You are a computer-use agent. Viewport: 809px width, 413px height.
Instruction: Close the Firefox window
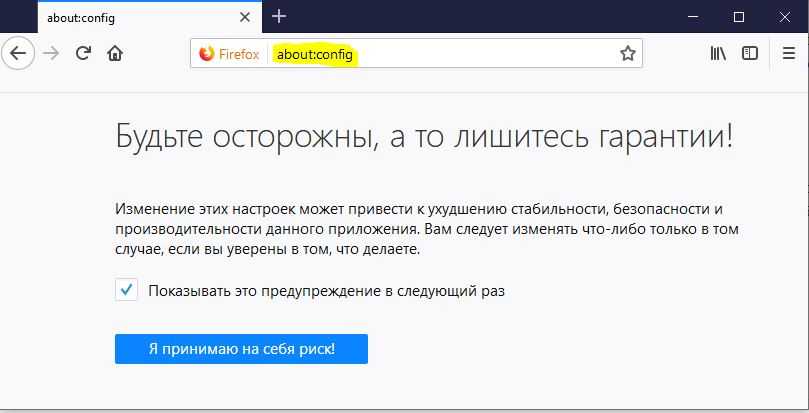point(785,16)
